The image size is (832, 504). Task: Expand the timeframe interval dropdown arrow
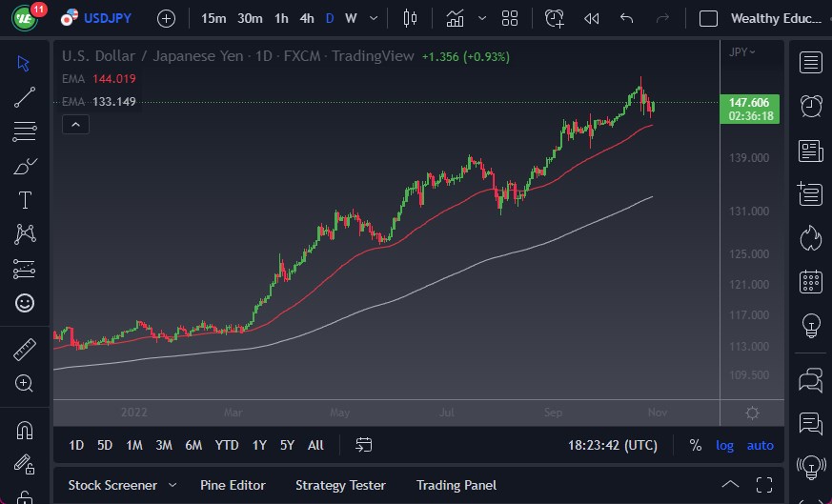pos(373,18)
